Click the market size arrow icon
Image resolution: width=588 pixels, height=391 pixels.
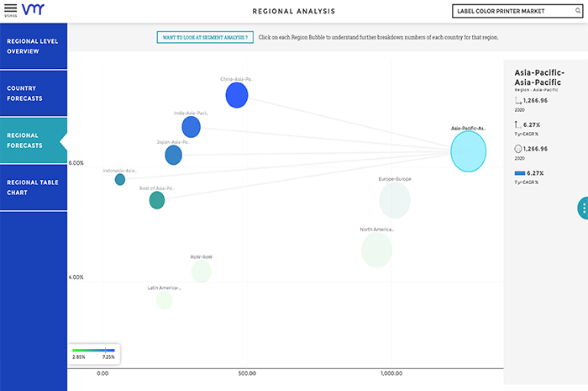(x=518, y=101)
